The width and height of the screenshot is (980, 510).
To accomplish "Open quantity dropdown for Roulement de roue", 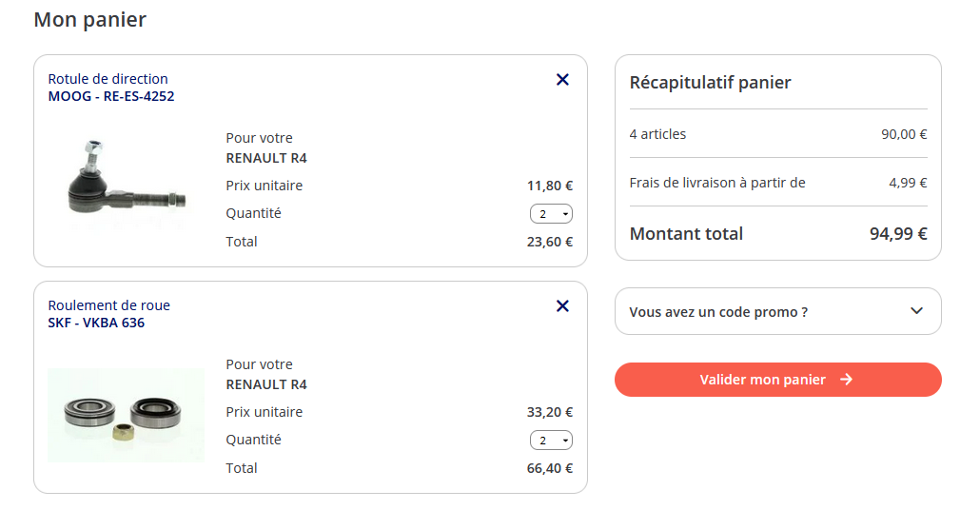I will point(551,441).
